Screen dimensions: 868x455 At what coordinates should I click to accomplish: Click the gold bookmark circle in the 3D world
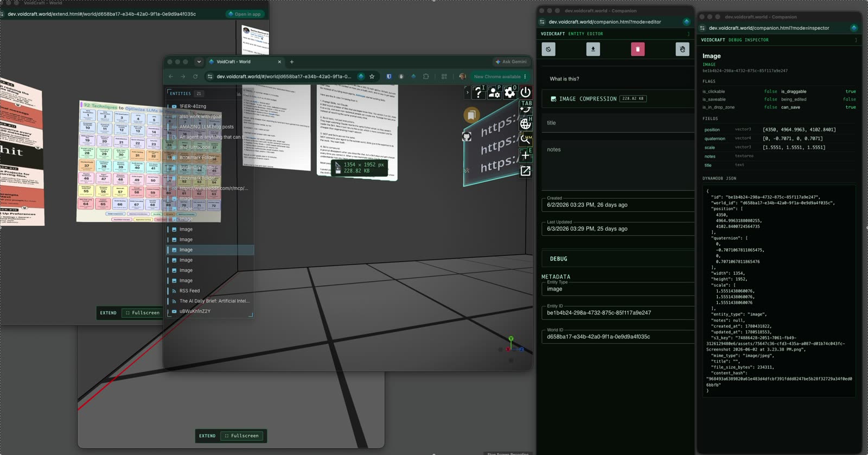(x=471, y=115)
